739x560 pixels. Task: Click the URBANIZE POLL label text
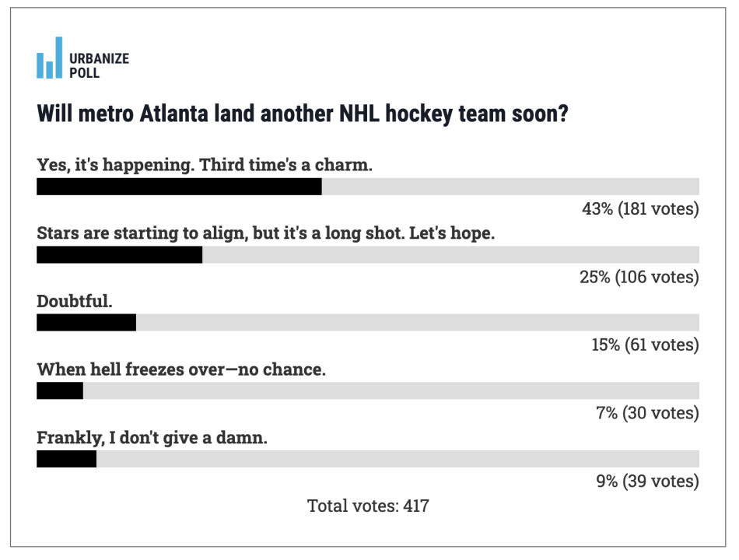click(x=99, y=65)
